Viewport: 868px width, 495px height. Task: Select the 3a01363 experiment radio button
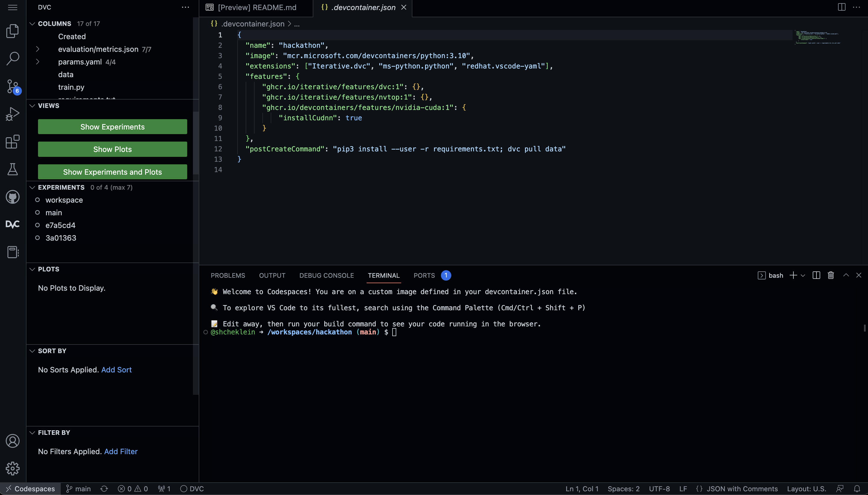38,238
